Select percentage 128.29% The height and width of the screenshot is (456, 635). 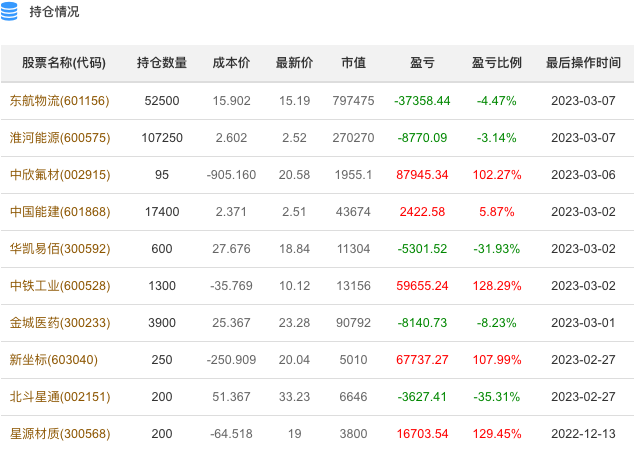click(x=497, y=286)
